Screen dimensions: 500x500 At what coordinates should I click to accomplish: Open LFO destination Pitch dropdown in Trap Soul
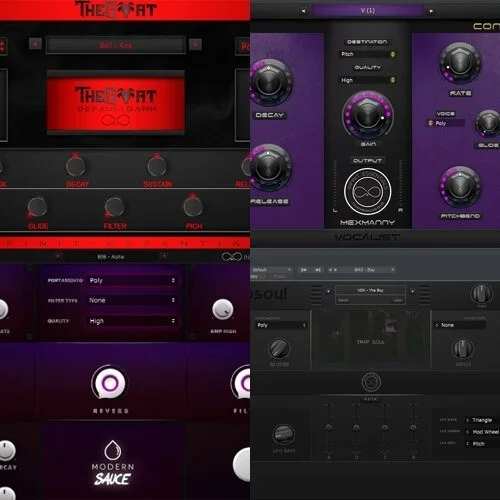[x=482, y=444]
